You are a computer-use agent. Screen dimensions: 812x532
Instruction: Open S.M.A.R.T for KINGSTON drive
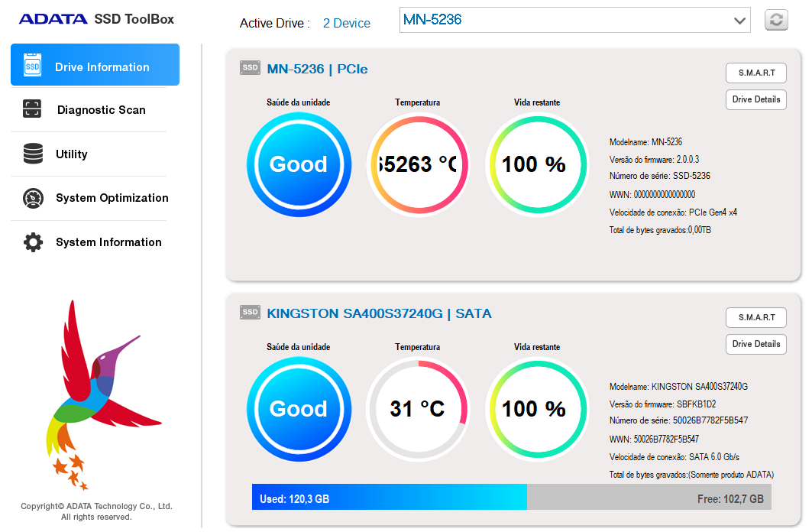coord(756,317)
